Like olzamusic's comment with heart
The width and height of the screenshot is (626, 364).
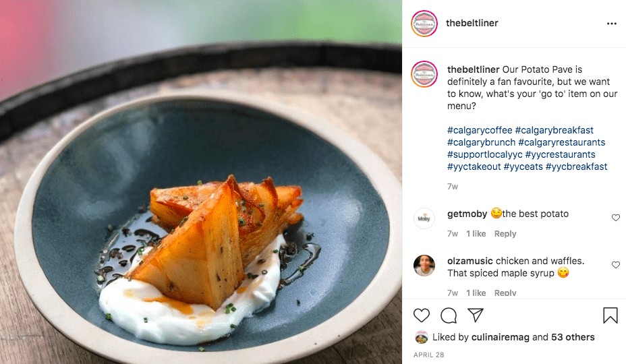click(x=615, y=265)
